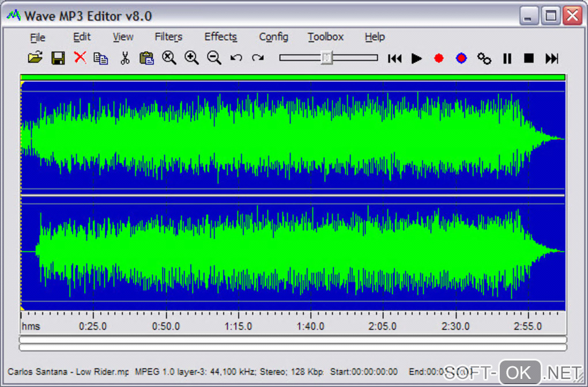Image resolution: width=588 pixels, height=387 pixels.
Task: Open the View menu
Action: (x=123, y=37)
